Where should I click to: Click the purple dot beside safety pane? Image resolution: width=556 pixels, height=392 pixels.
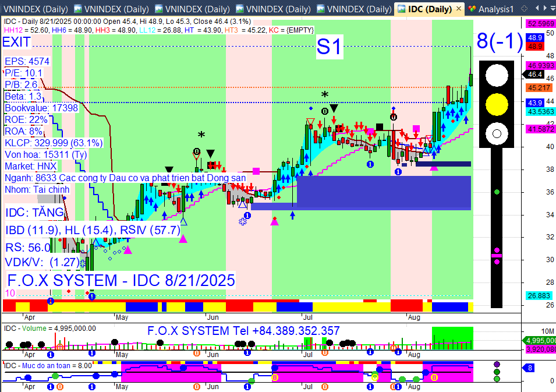point(497,364)
